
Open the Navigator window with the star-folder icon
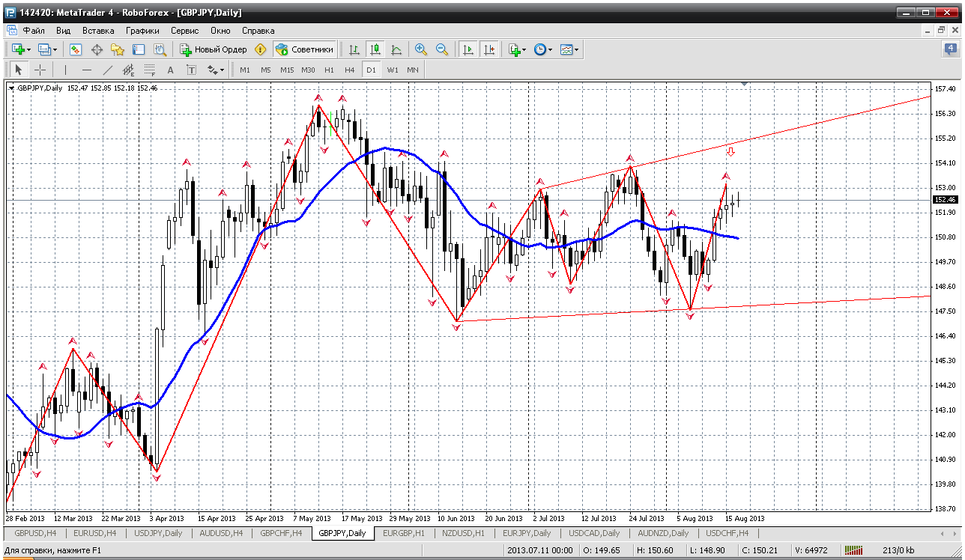point(118,49)
